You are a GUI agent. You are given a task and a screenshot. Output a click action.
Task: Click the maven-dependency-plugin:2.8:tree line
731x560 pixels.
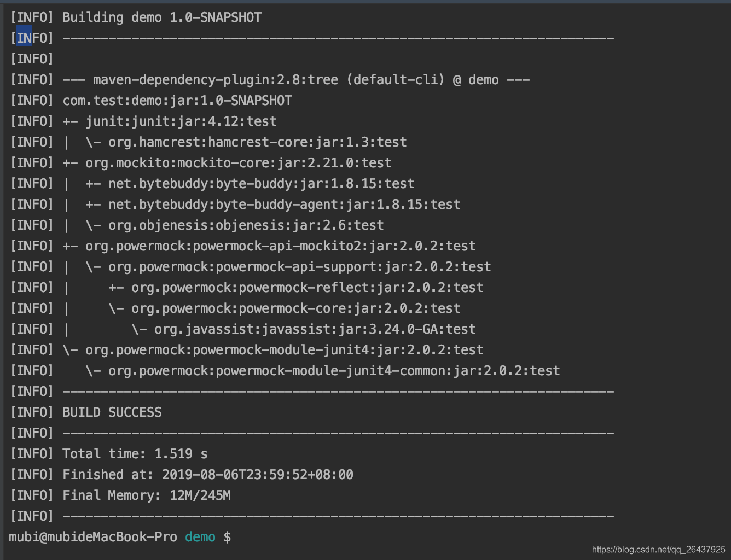coord(296,80)
